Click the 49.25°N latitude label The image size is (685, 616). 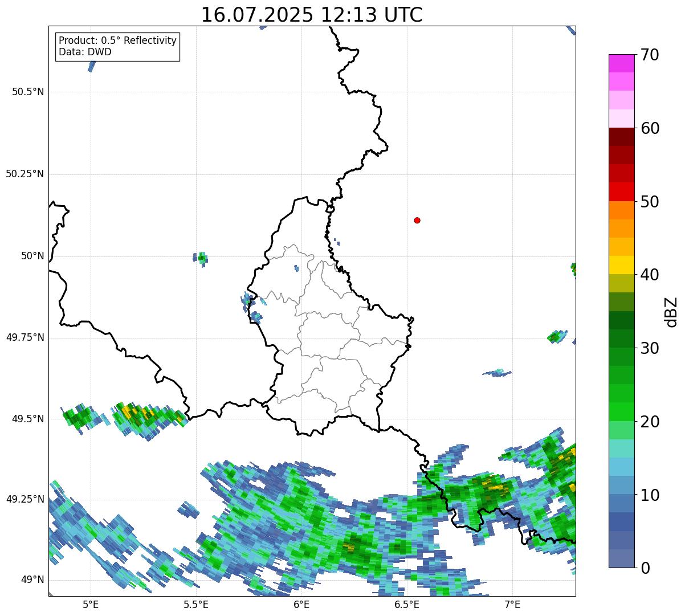[25, 499]
